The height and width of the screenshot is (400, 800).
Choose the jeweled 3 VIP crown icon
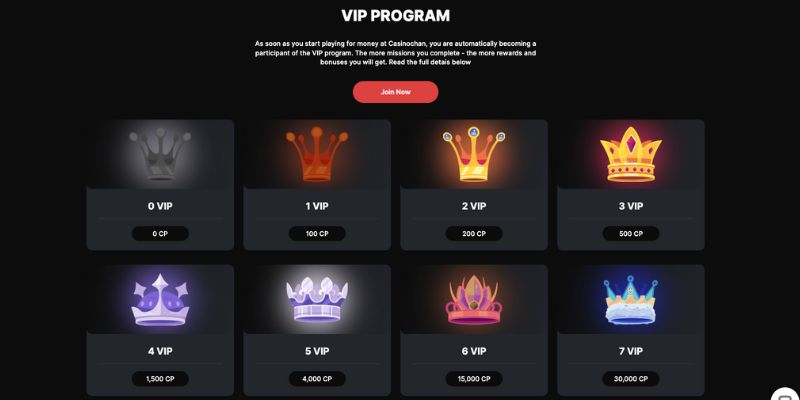pyautogui.click(x=631, y=155)
